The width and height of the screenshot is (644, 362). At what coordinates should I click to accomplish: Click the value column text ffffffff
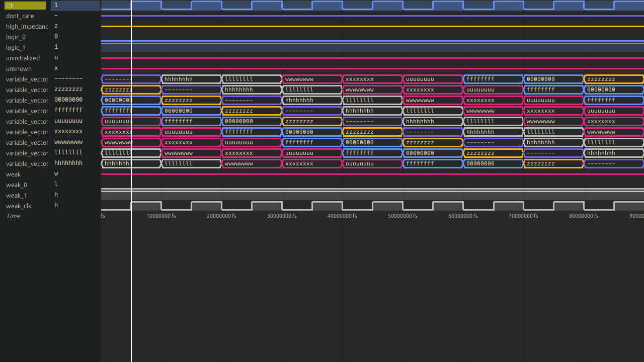coord(68,111)
